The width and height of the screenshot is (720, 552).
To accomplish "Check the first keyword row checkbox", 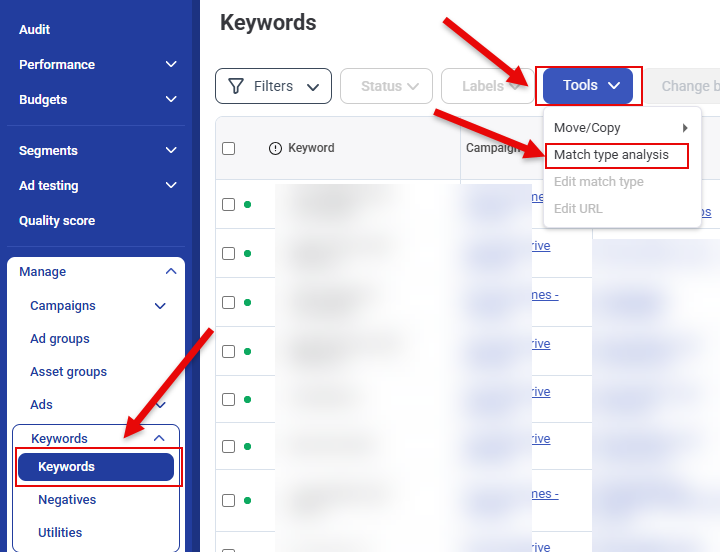I will [x=228, y=204].
